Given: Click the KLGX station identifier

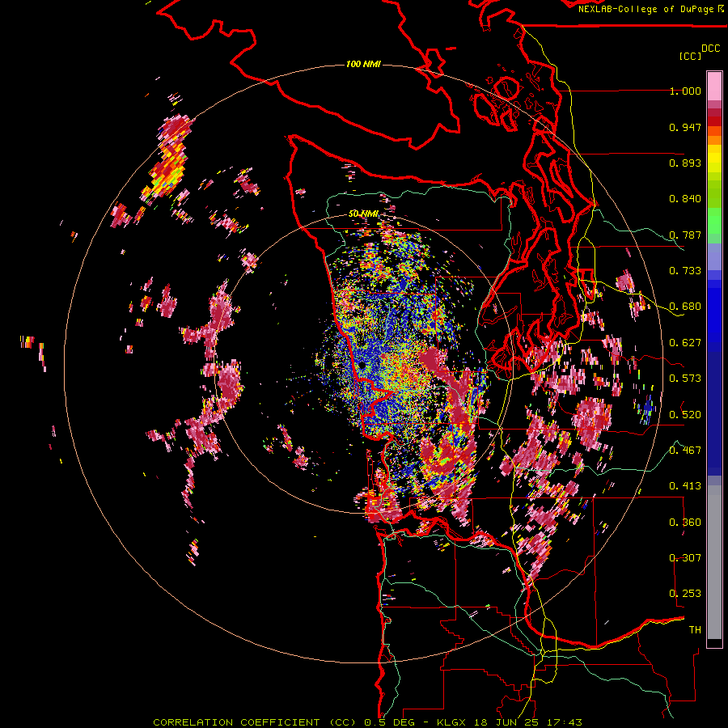Looking at the screenshot, I should pyautogui.click(x=453, y=722).
